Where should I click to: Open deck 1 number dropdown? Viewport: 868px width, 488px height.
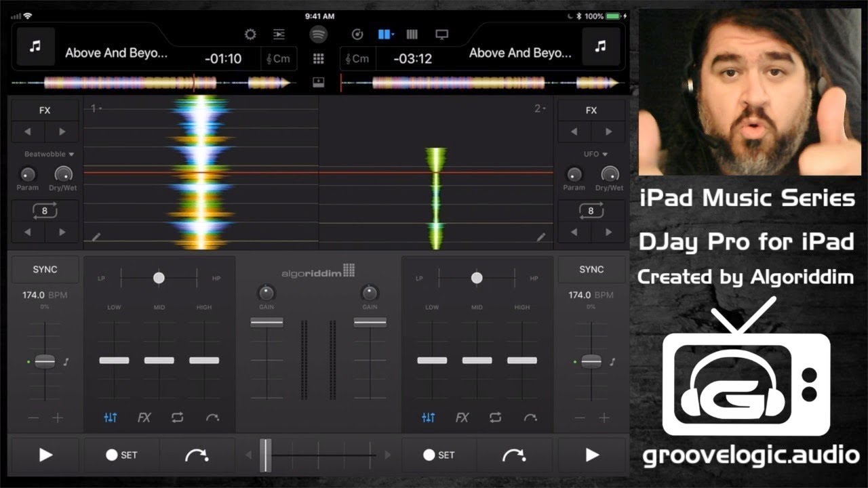pos(96,108)
